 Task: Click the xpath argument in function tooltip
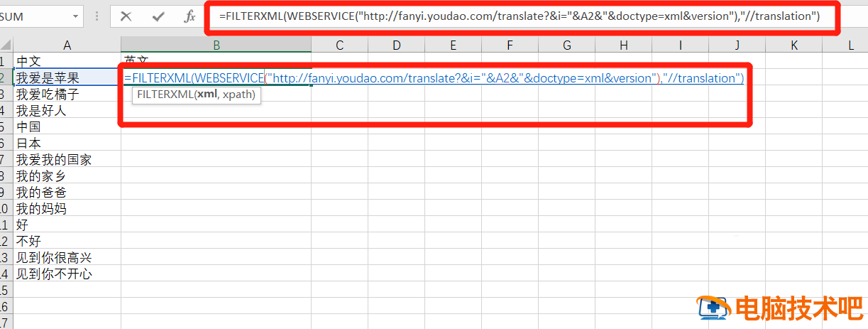[x=238, y=95]
